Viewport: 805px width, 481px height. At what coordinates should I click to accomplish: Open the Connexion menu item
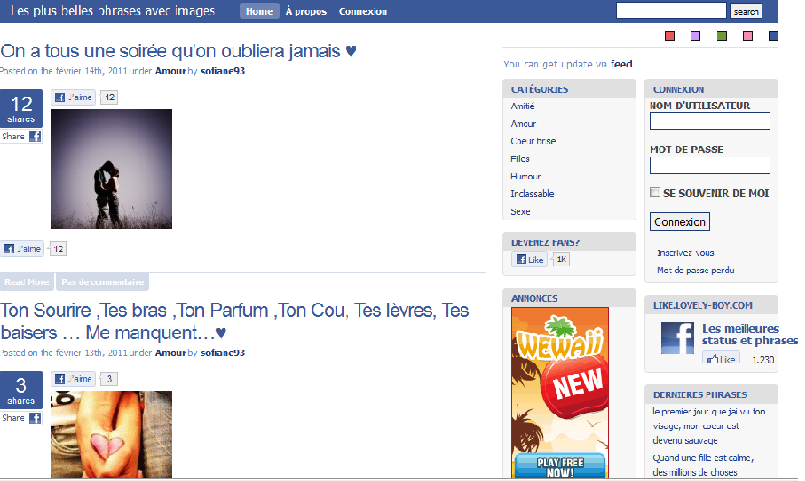(362, 11)
